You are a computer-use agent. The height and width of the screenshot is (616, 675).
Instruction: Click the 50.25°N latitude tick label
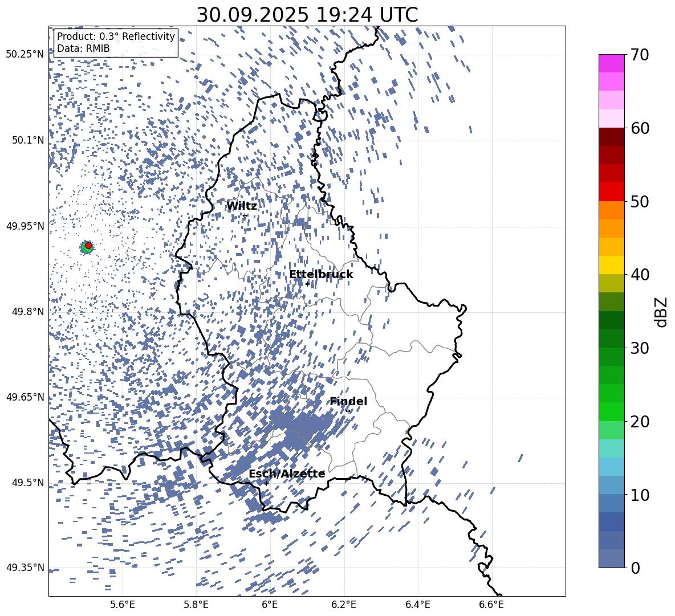point(25,55)
